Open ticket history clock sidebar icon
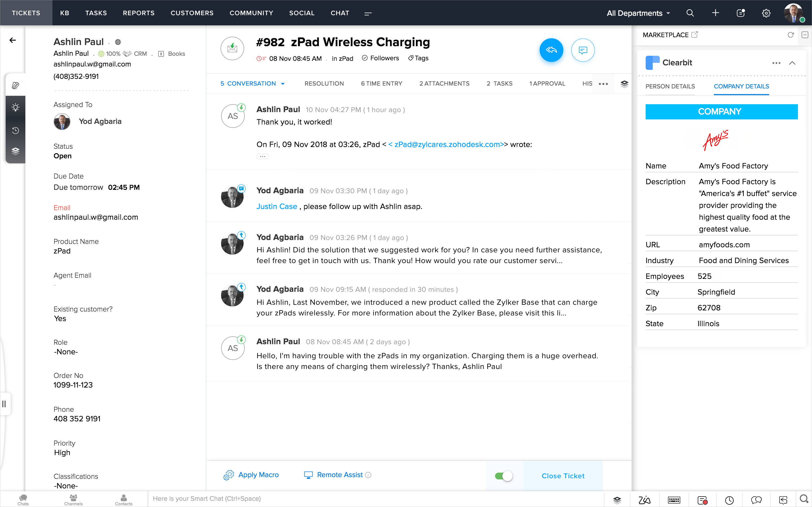Image resolution: width=812 pixels, height=507 pixels. pos(16,130)
